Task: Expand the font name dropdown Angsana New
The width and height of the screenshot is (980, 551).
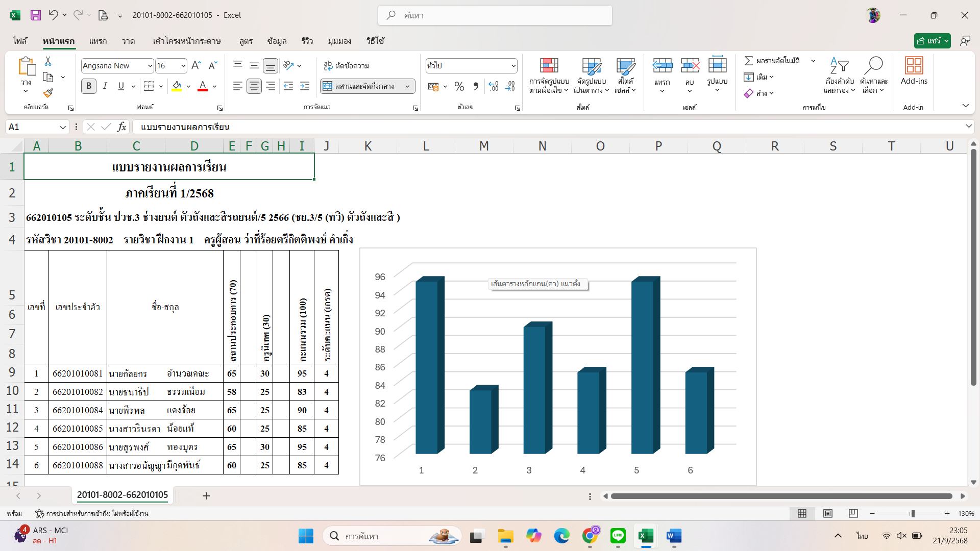Action: coord(150,66)
